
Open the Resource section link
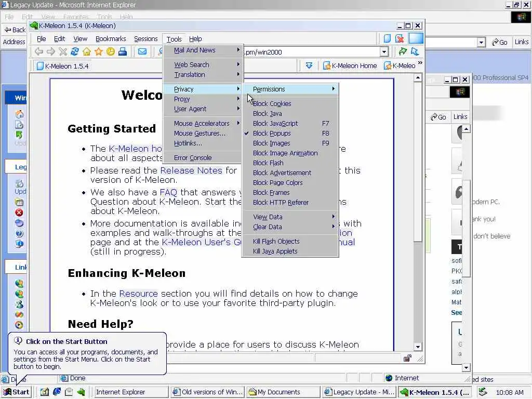pos(138,293)
